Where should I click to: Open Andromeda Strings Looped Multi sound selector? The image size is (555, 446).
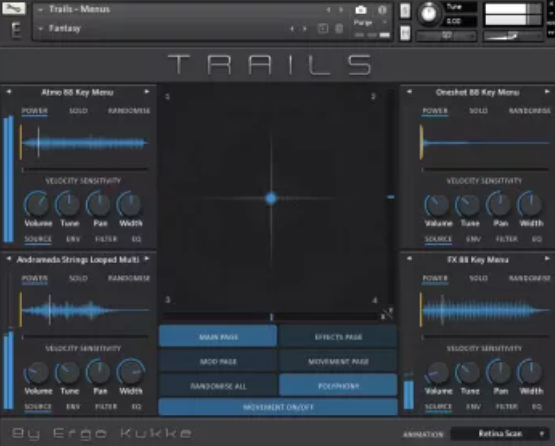coord(78,259)
